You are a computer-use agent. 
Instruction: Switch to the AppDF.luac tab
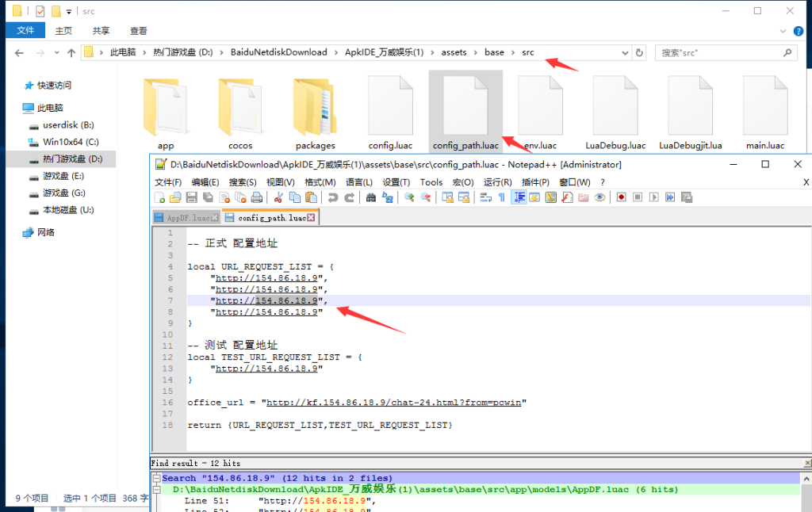188,217
